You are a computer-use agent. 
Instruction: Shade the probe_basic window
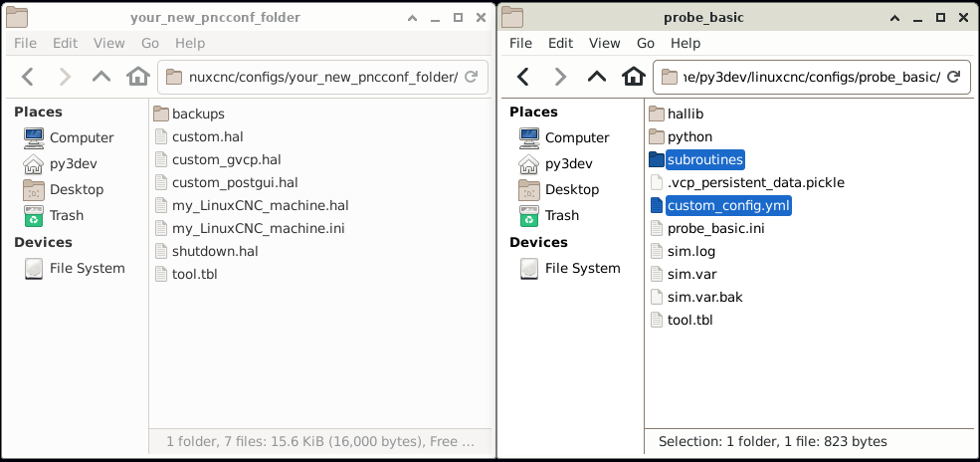click(895, 18)
